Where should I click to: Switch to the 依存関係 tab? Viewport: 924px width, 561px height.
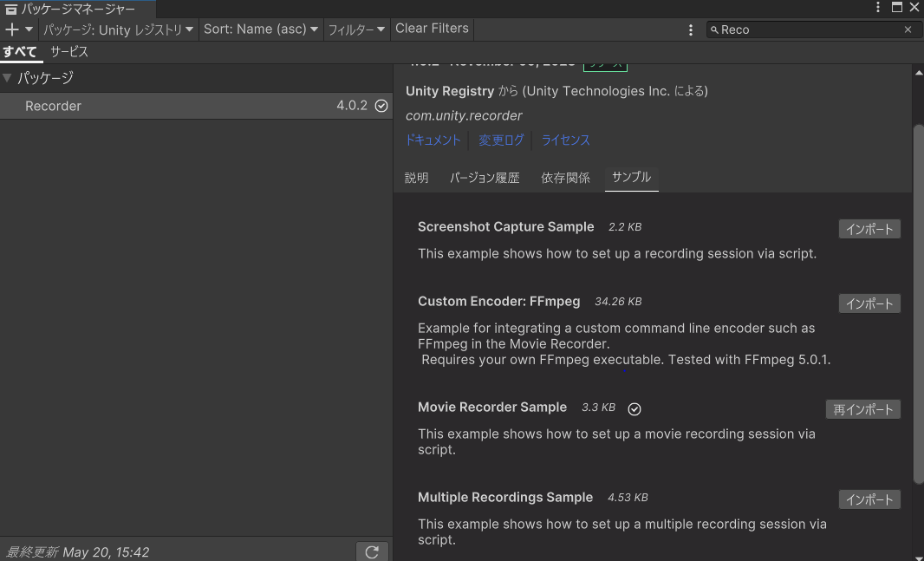[x=565, y=178]
